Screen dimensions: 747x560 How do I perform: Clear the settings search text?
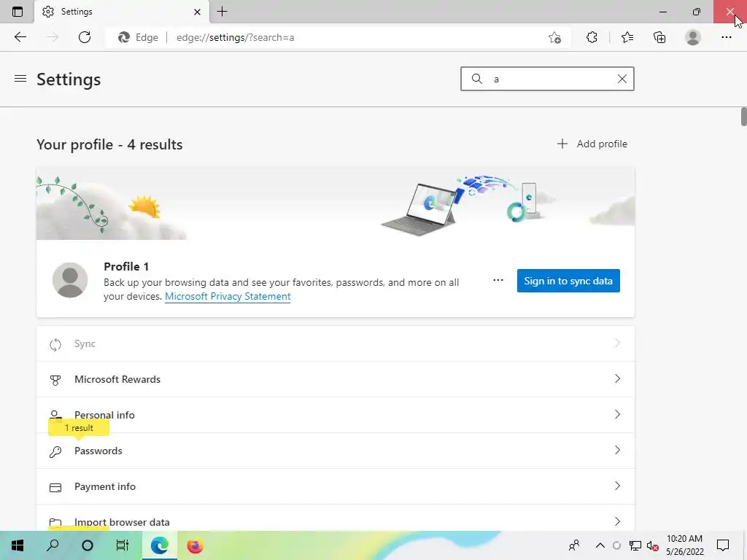coord(622,79)
